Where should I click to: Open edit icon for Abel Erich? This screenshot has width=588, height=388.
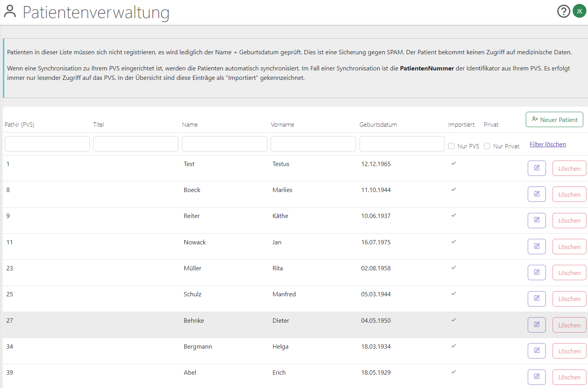(x=536, y=377)
